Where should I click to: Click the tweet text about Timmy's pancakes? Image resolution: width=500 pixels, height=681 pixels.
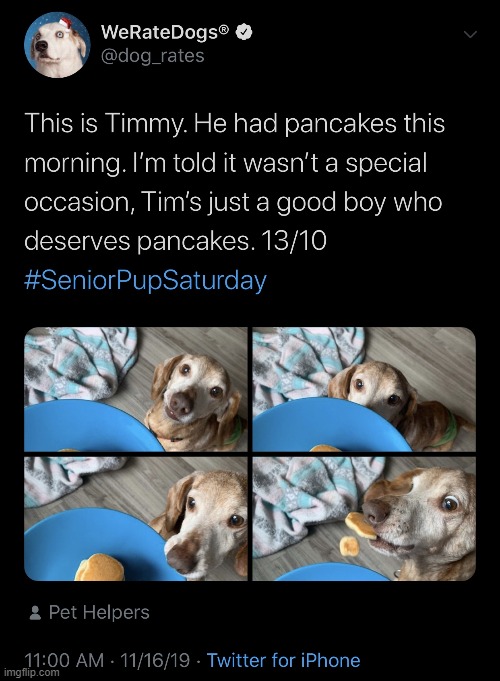coord(235,182)
